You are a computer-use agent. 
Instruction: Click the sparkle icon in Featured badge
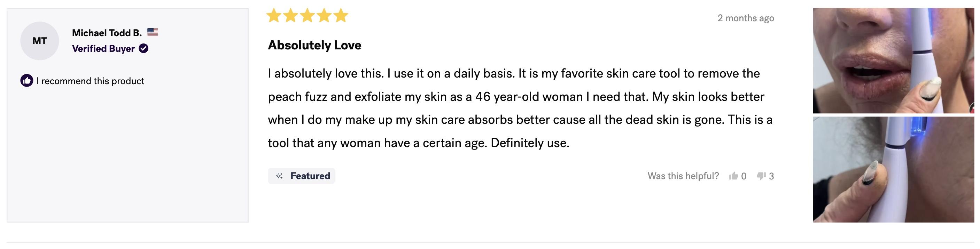click(279, 176)
